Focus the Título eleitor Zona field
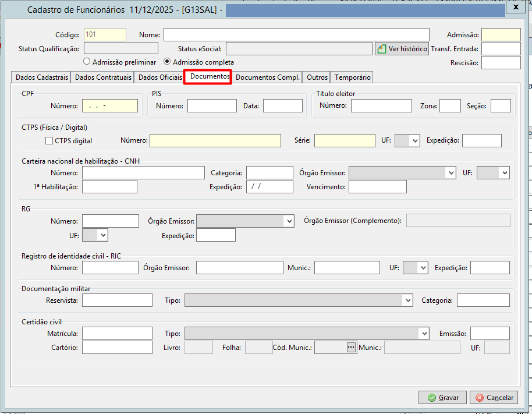532x414 pixels. coord(450,105)
